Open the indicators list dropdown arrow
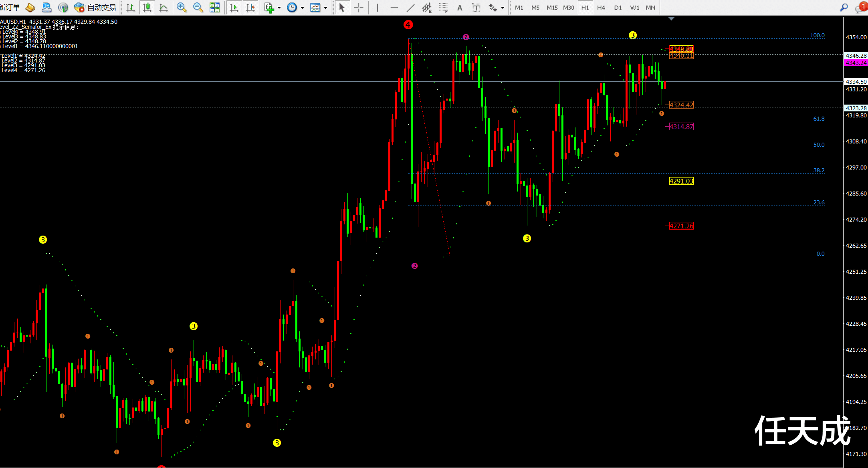This screenshot has height=468, width=868. pyautogui.click(x=279, y=8)
